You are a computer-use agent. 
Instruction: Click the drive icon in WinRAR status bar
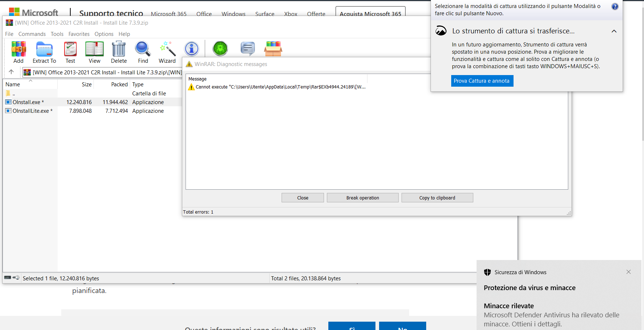(x=8, y=277)
